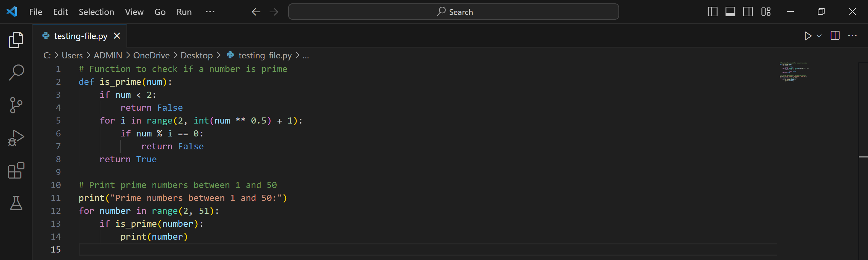Open the Extensions view

tap(16, 170)
